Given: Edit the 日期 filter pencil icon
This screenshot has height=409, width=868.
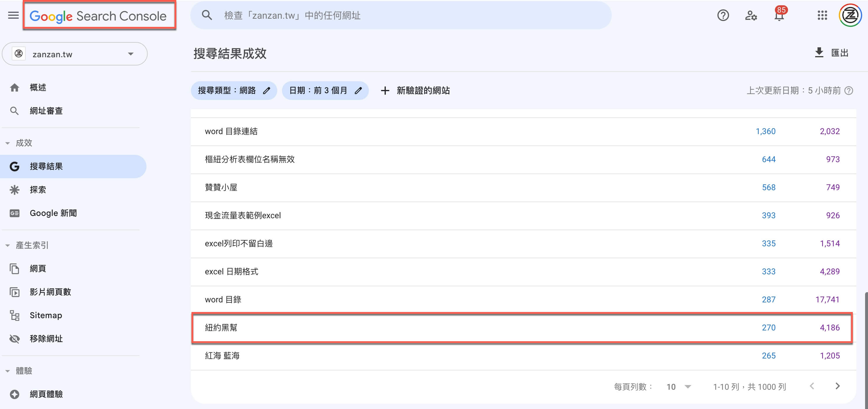Looking at the screenshot, I should [x=358, y=90].
